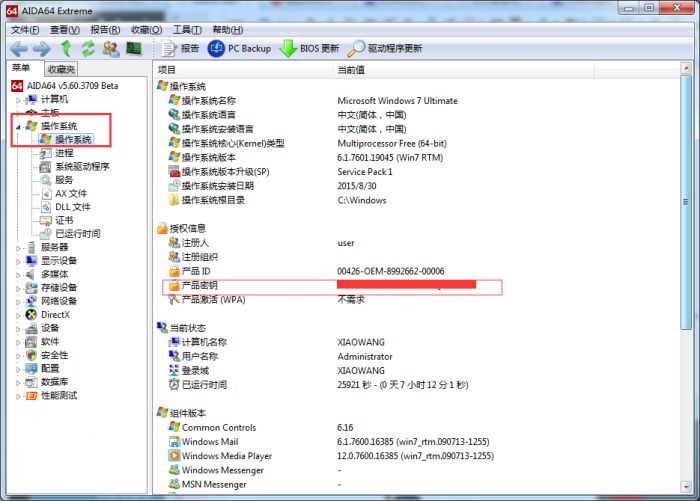Open 系统驱动程序 in the tree
Viewport: 700px width, 501px height.
click(x=82, y=167)
